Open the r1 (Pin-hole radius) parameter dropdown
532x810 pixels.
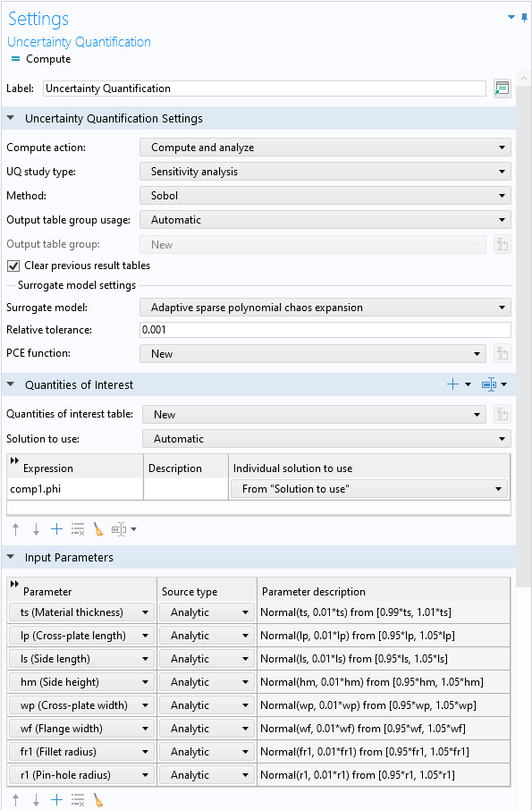(81, 775)
